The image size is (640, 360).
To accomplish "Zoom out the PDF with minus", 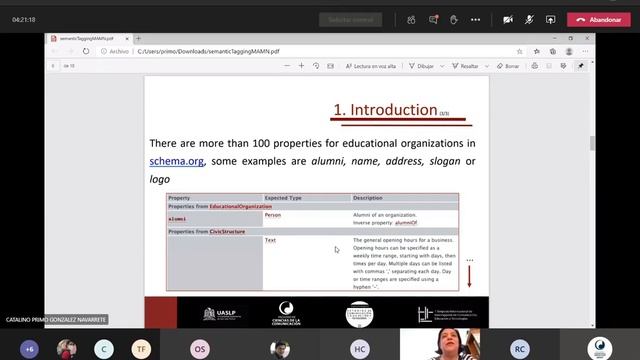I will (287, 66).
